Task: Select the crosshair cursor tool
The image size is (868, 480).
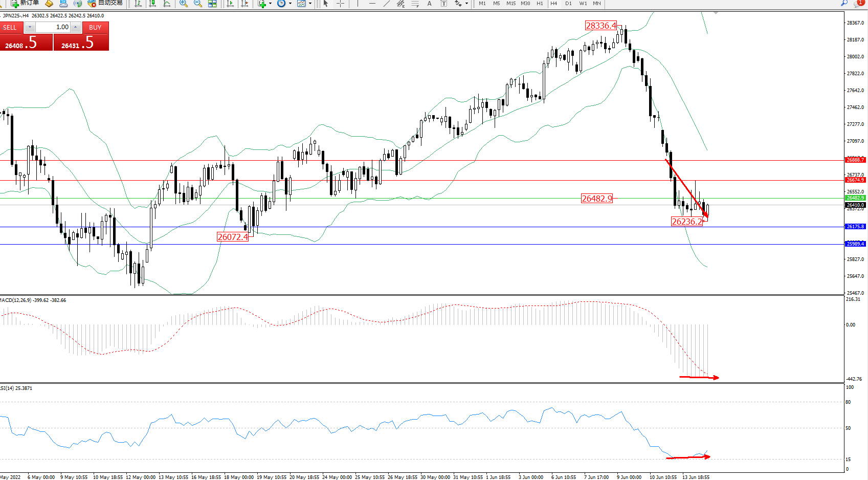Action: coord(340,4)
